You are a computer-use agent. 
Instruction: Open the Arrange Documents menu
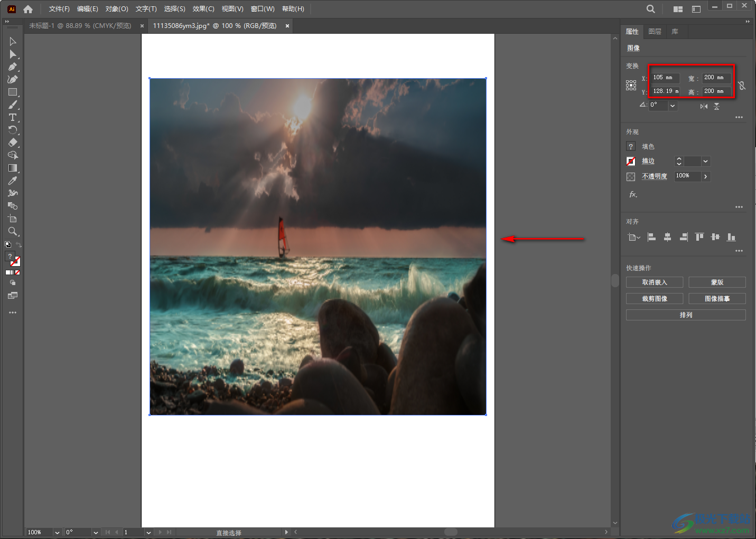click(x=678, y=9)
